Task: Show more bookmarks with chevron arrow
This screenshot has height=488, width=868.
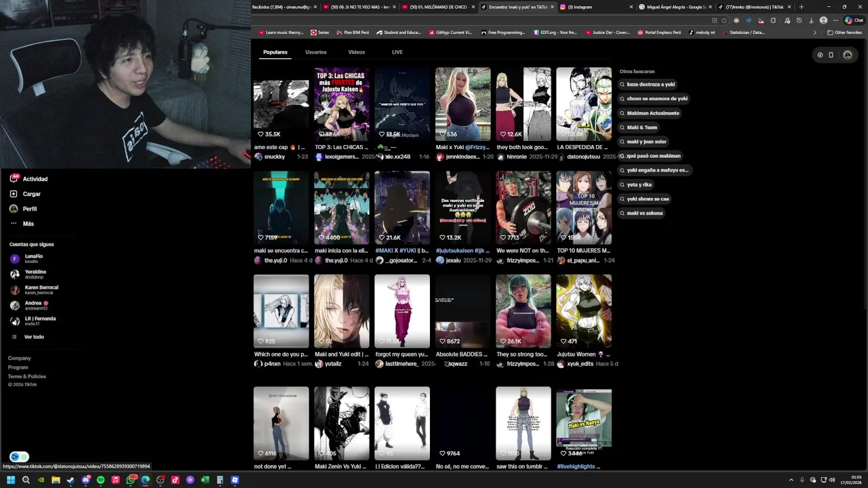Action: click(815, 33)
